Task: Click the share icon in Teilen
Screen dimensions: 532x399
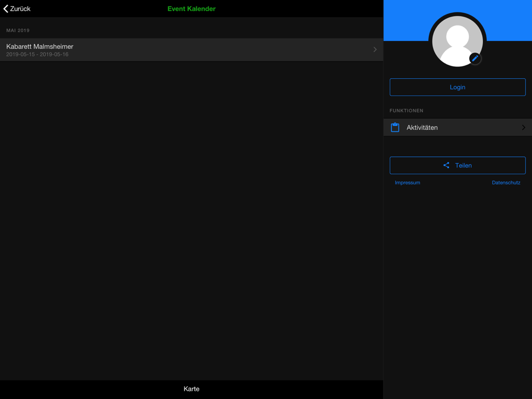Action: point(446,165)
